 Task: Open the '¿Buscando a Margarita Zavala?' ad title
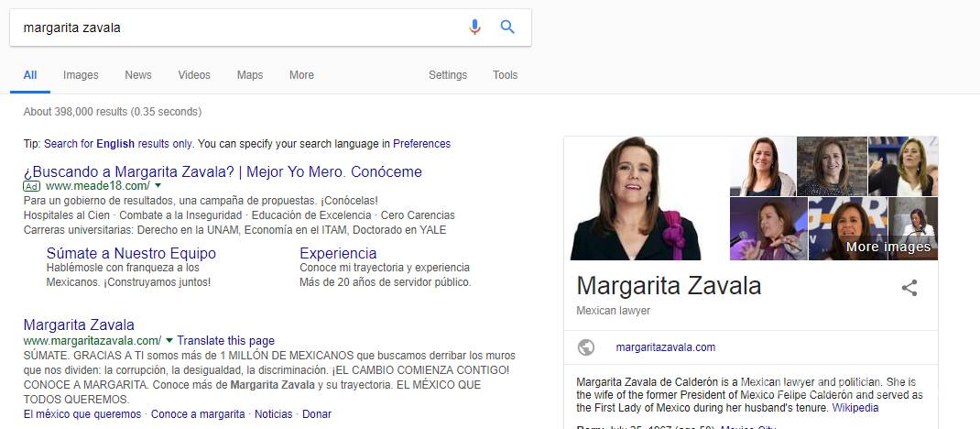pyautogui.click(x=223, y=171)
